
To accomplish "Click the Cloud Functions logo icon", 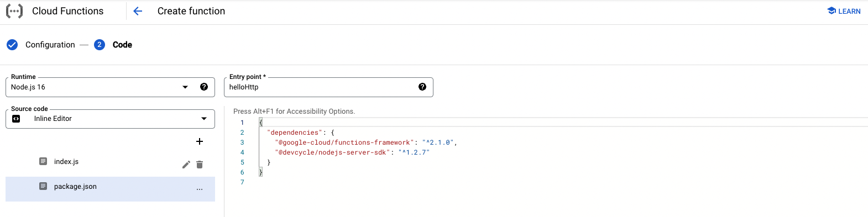I will [x=14, y=11].
